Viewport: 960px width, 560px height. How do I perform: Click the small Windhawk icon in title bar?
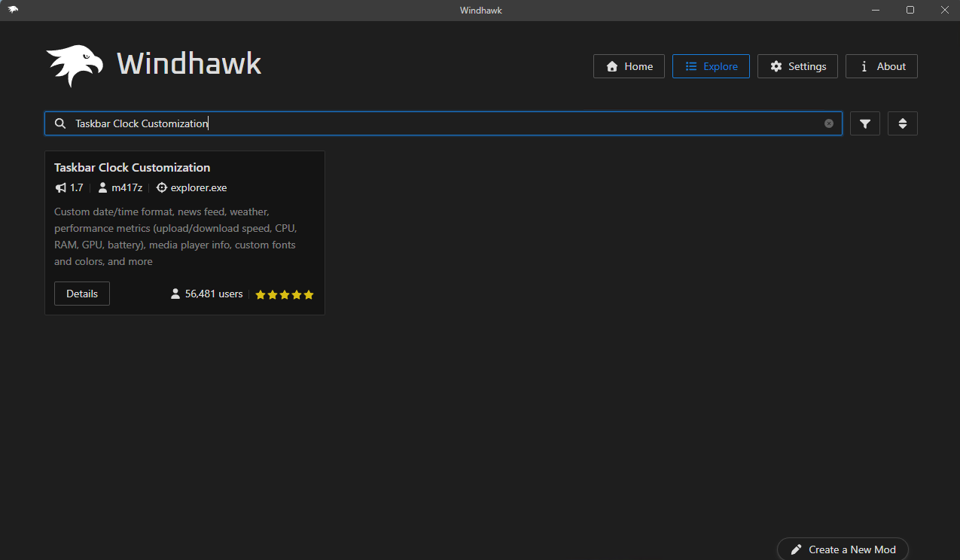pos(13,10)
